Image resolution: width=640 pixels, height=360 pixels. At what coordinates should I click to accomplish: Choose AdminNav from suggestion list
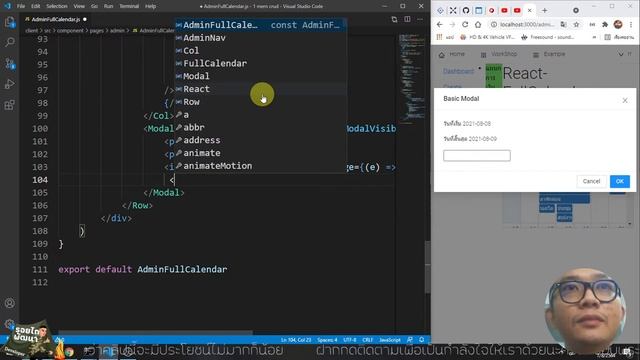tap(261, 38)
